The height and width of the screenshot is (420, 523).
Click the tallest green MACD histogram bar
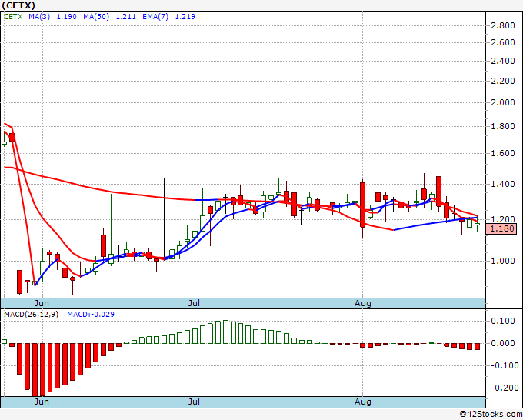tap(226, 332)
